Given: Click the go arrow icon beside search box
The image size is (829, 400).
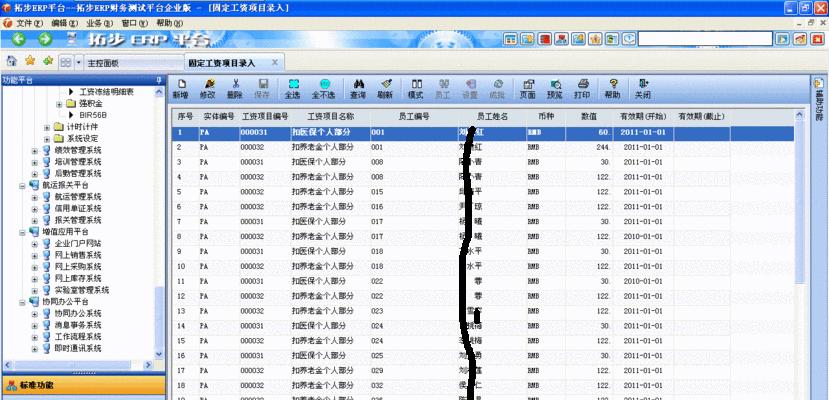Looking at the screenshot, I should (782, 39).
